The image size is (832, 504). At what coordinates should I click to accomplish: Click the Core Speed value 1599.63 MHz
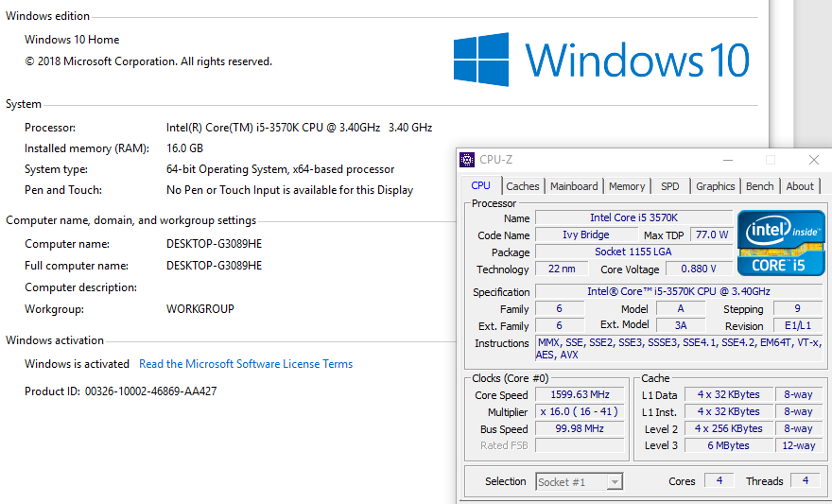coord(580,394)
